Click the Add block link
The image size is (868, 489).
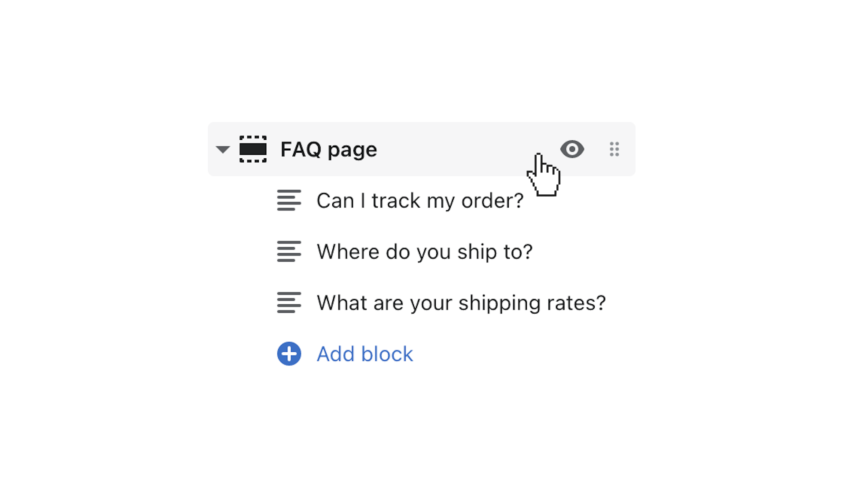coord(364,354)
